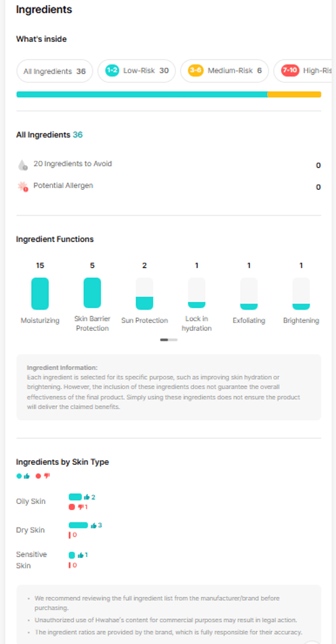Click the yellow segment of the risk bar
Image resolution: width=336 pixels, height=644 pixels.
[294, 95]
